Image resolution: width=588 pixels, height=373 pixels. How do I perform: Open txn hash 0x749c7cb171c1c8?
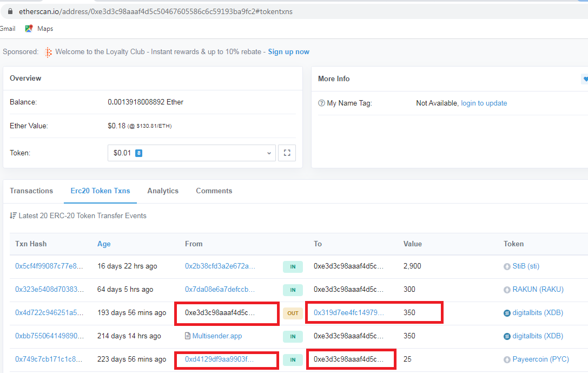[49, 359]
